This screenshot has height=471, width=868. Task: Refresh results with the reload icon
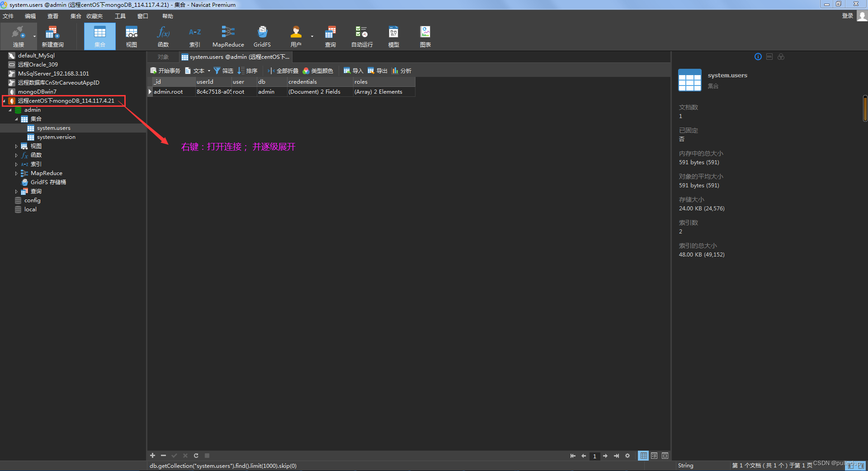(196, 456)
